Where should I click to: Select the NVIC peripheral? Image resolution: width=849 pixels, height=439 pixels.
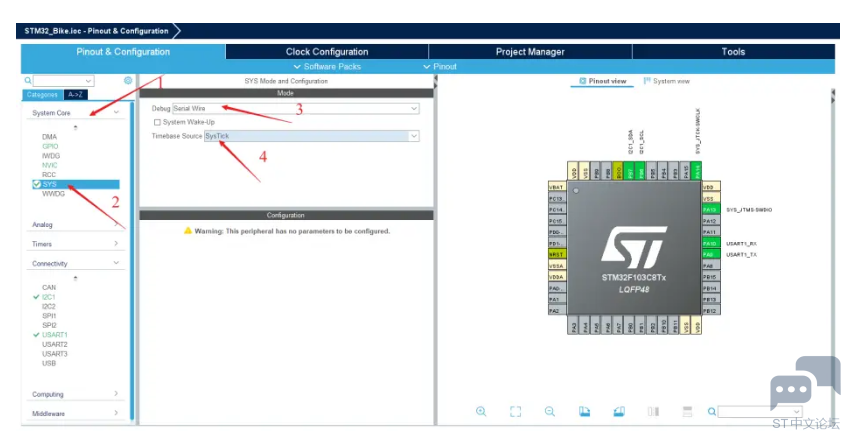(49, 165)
